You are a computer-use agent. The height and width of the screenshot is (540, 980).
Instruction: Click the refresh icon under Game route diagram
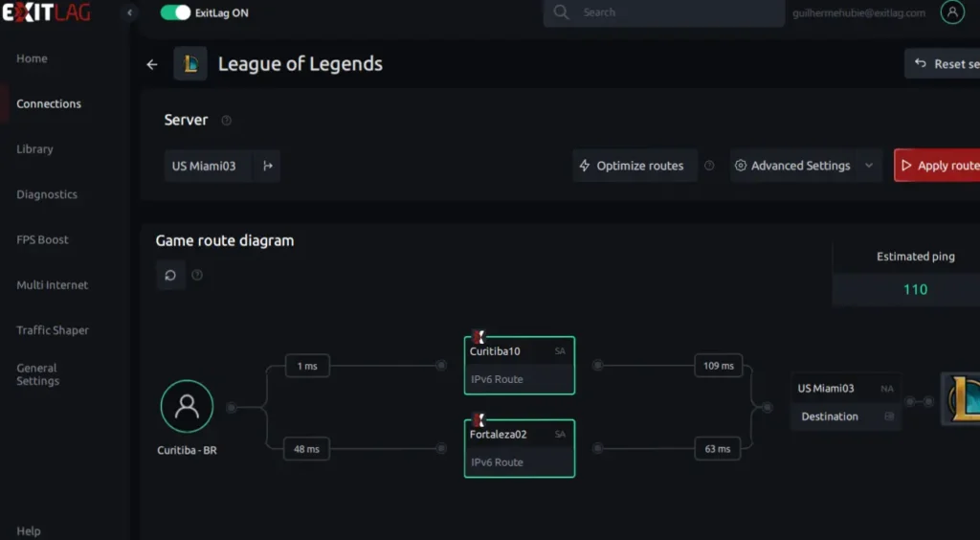[x=170, y=276]
